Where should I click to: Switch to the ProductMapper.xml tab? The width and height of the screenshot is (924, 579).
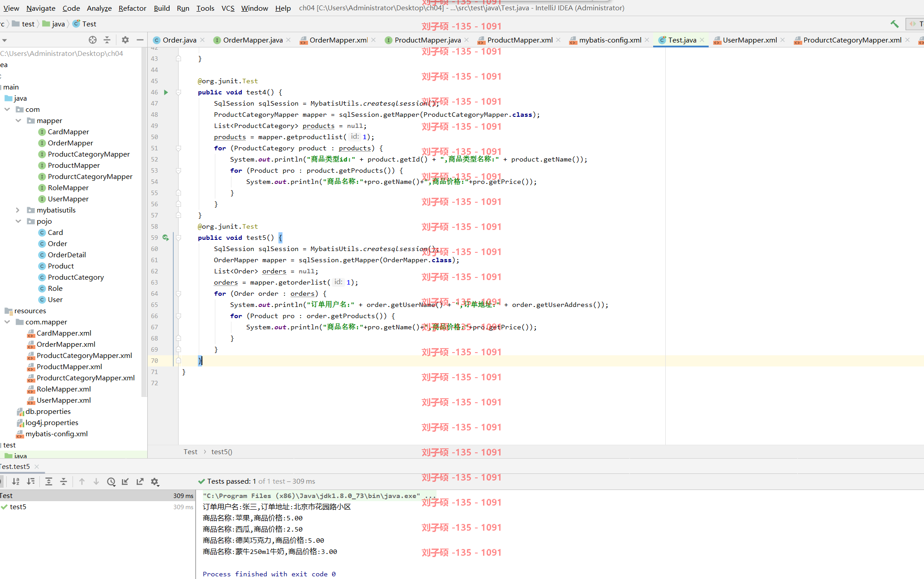519,40
